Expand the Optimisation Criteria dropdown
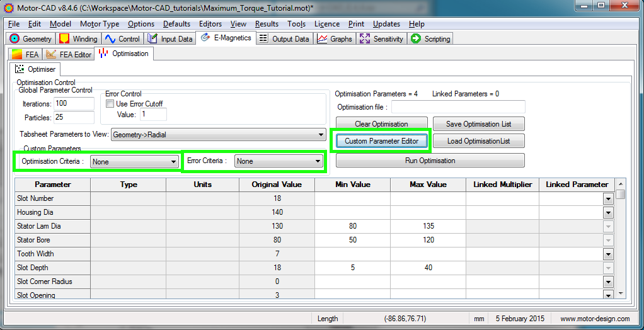644x330 pixels. tap(173, 162)
